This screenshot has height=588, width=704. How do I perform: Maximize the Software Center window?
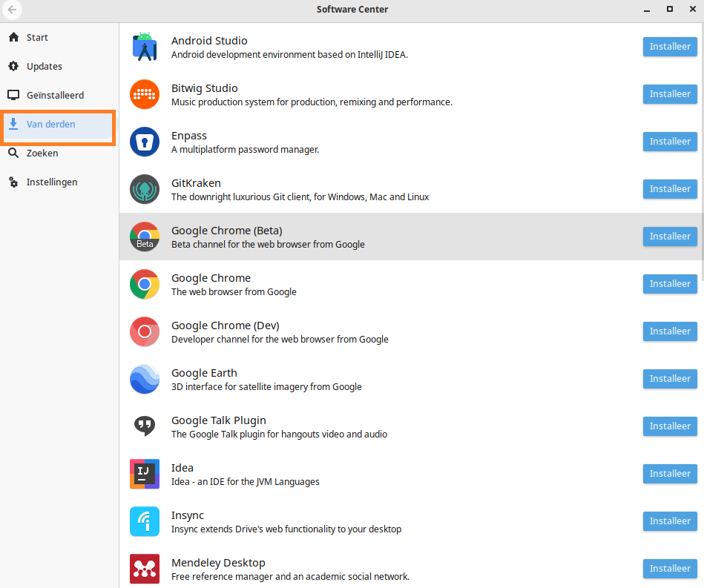[x=670, y=9]
